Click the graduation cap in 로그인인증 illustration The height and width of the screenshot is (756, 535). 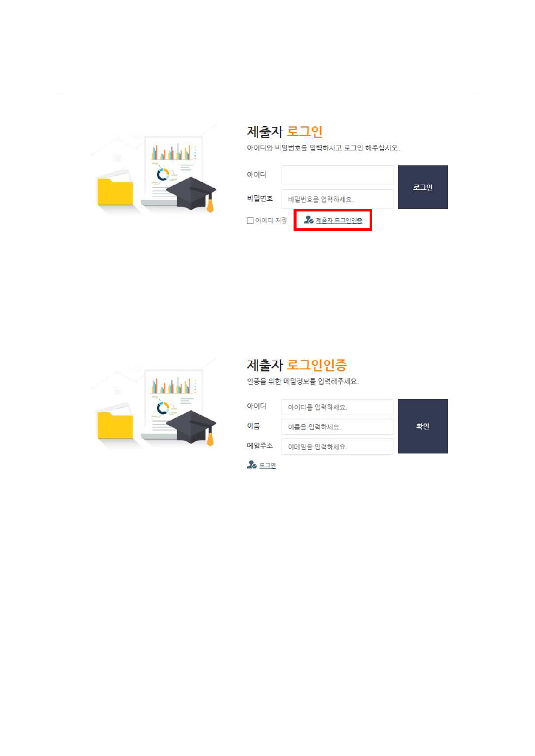(191, 427)
